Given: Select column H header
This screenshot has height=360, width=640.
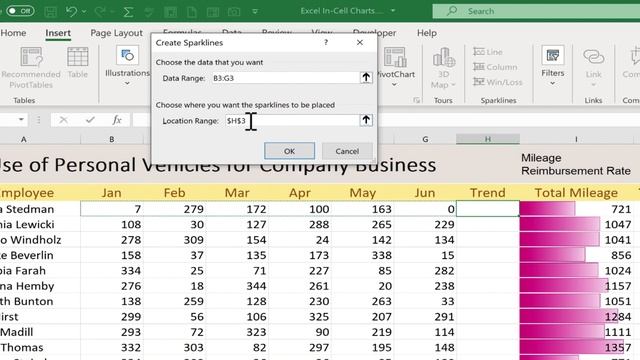Looking at the screenshot, I should coord(488,139).
